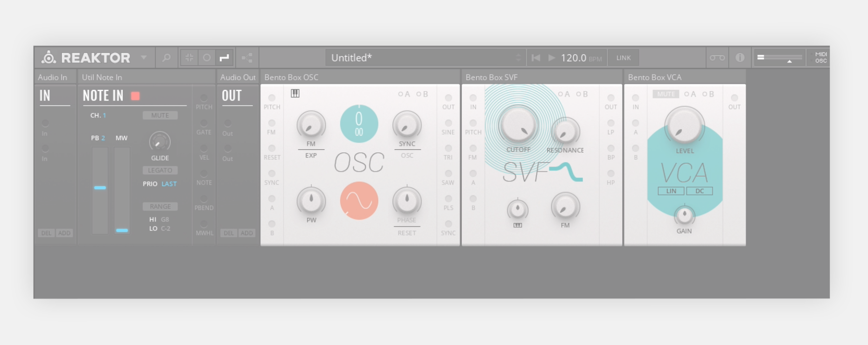Click the rewind-to-start transport button

point(536,58)
